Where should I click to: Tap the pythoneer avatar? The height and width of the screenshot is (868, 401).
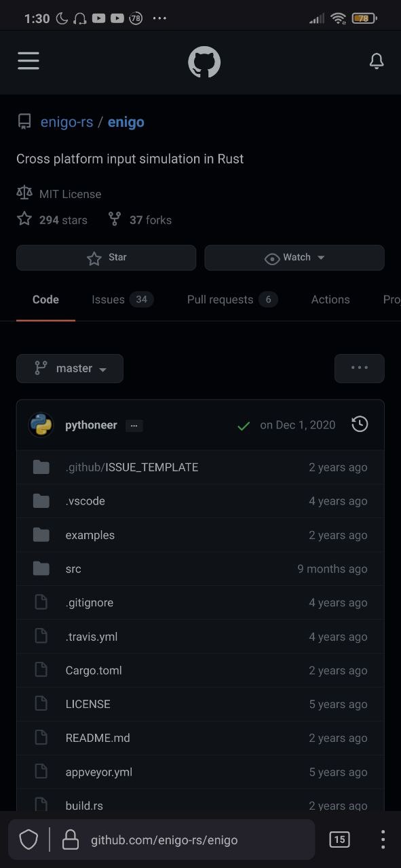41,425
